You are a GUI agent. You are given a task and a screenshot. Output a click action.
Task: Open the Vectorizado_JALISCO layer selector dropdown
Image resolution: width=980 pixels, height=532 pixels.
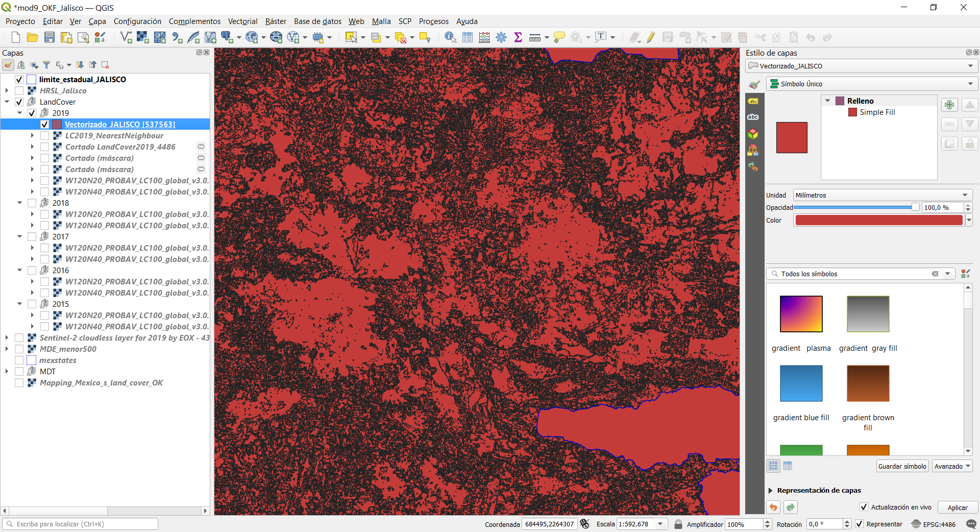(x=862, y=66)
